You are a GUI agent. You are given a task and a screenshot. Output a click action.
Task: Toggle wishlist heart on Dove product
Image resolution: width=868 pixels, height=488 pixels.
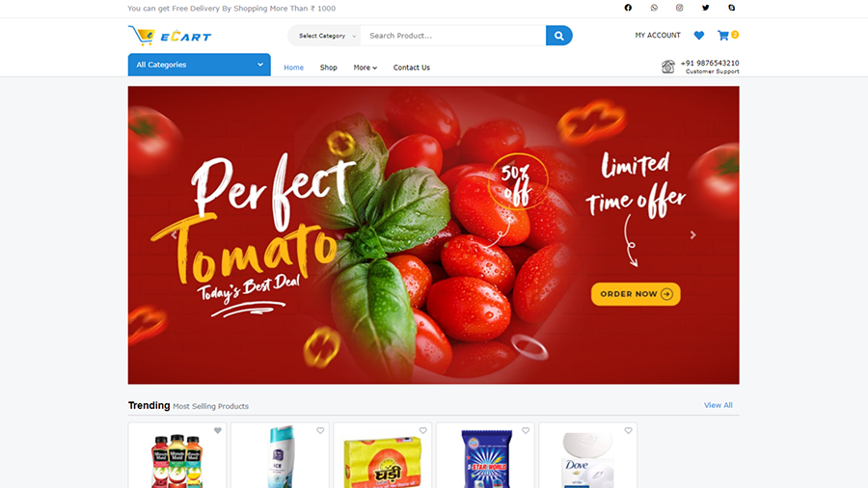(628, 430)
